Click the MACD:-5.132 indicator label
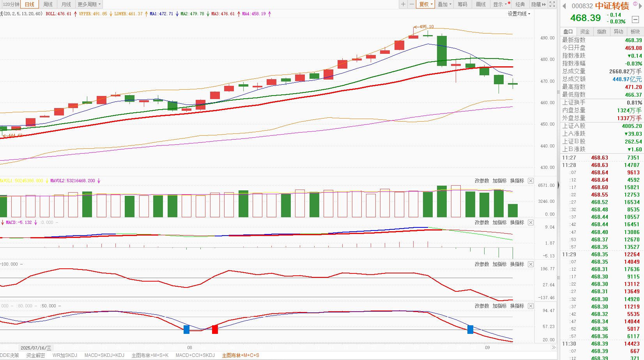 click(x=19, y=222)
